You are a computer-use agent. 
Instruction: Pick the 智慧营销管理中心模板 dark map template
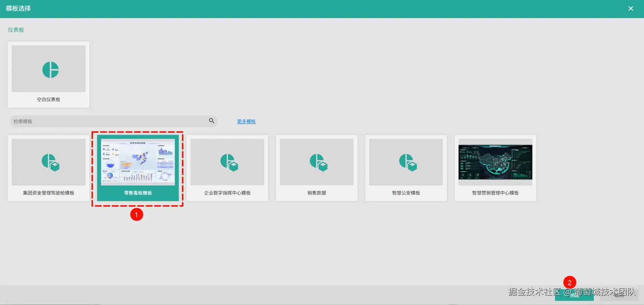pos(495,168)
